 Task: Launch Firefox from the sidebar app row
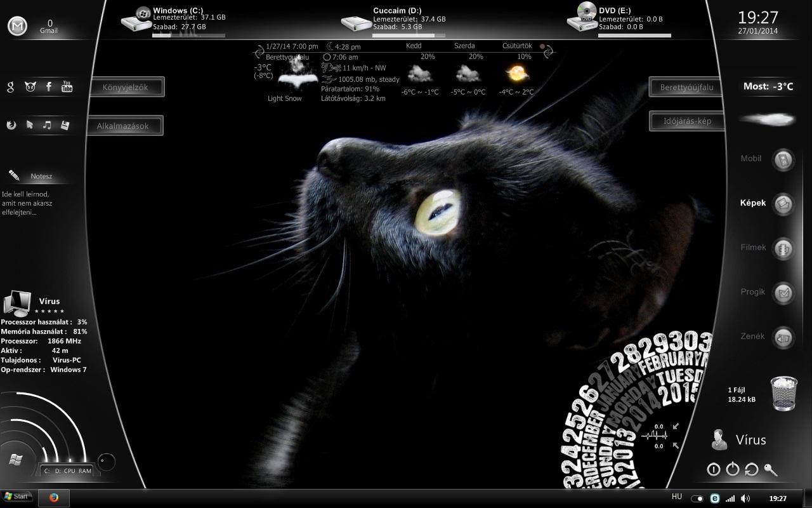(11, 125)
